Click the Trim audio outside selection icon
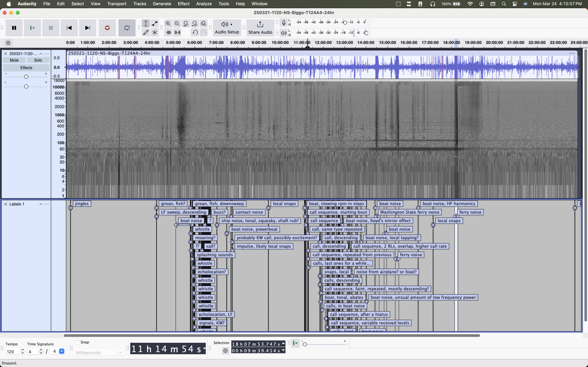 click(168, 32)
